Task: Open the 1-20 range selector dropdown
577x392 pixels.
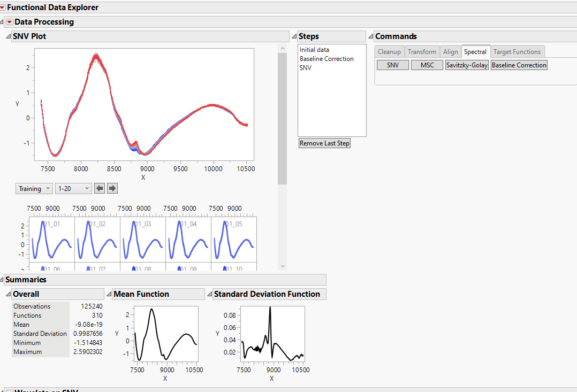Action: pos(73,188)
